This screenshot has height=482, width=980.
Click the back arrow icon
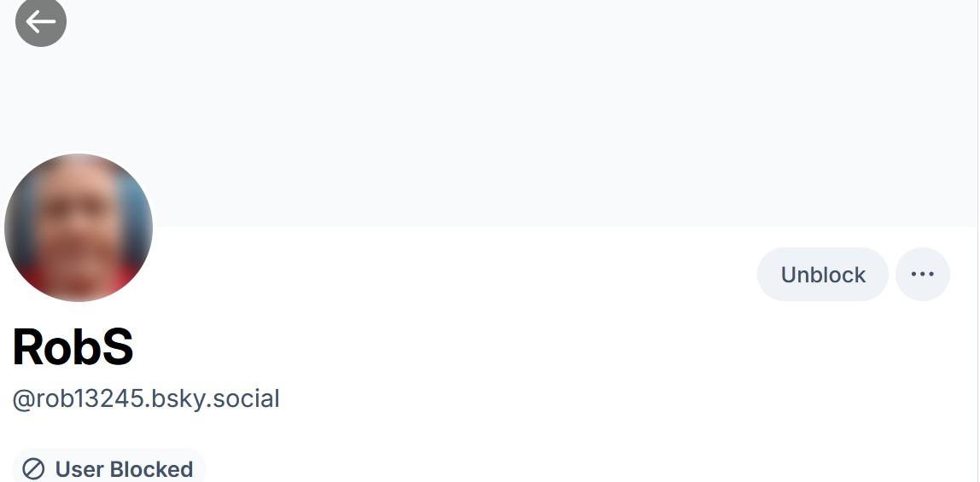coord(41,21)
